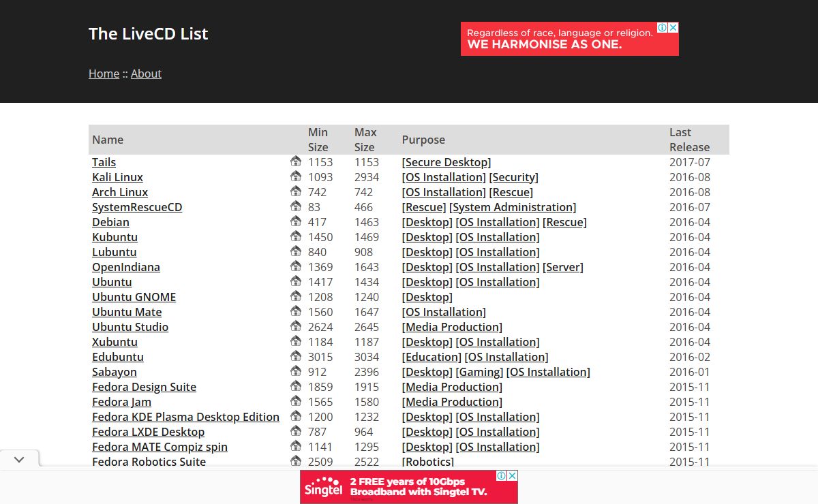Open the house icon beside Sabayon
This screenshot has width=818, height=504.
296,371
